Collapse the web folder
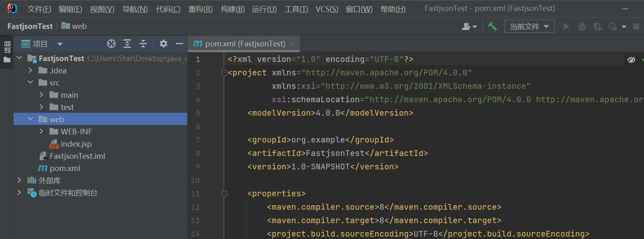This screenshot has height=239, width=644. click(x=30, y=119)
